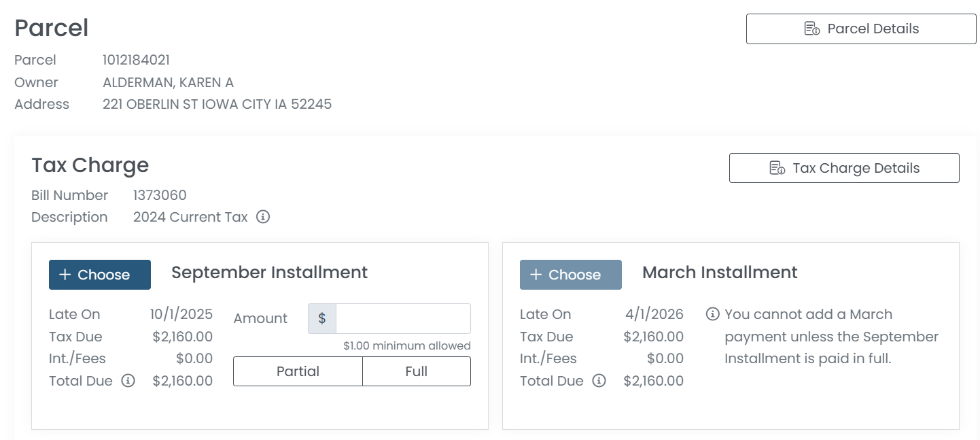Image resolution: width=980 pixels, height=440 pixels.
Task: Click info icon next to September Total Due
Action: point(128,381)
